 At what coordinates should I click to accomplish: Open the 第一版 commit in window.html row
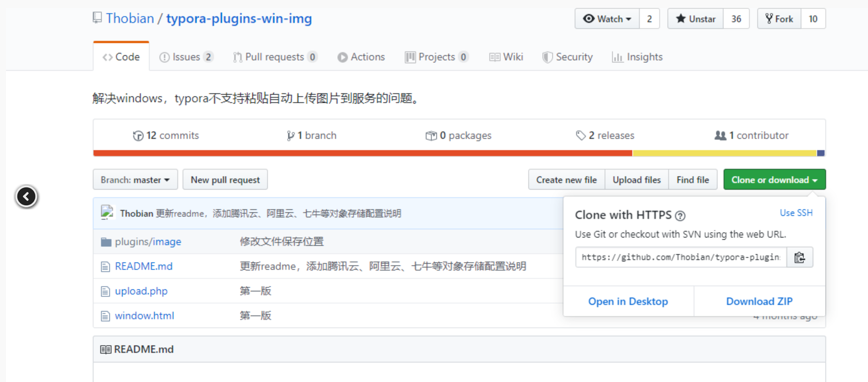(255, 316)
